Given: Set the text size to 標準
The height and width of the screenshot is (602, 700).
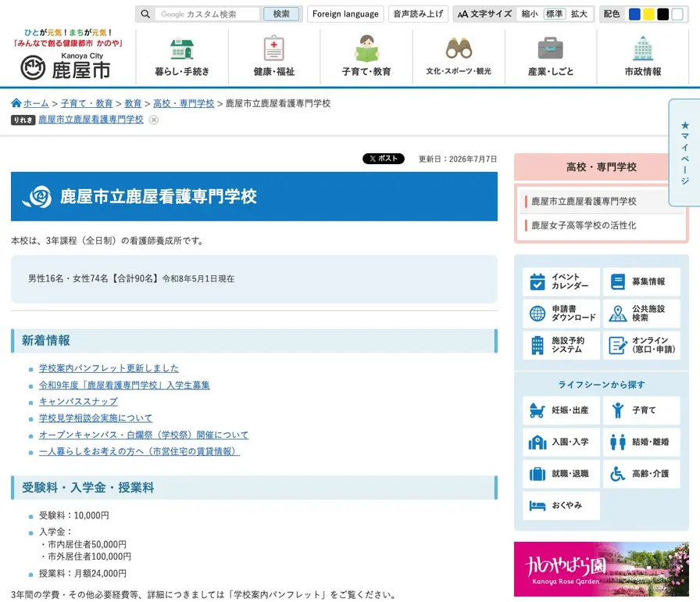Looking at the screenshot, I should click(x=555, y=14).
